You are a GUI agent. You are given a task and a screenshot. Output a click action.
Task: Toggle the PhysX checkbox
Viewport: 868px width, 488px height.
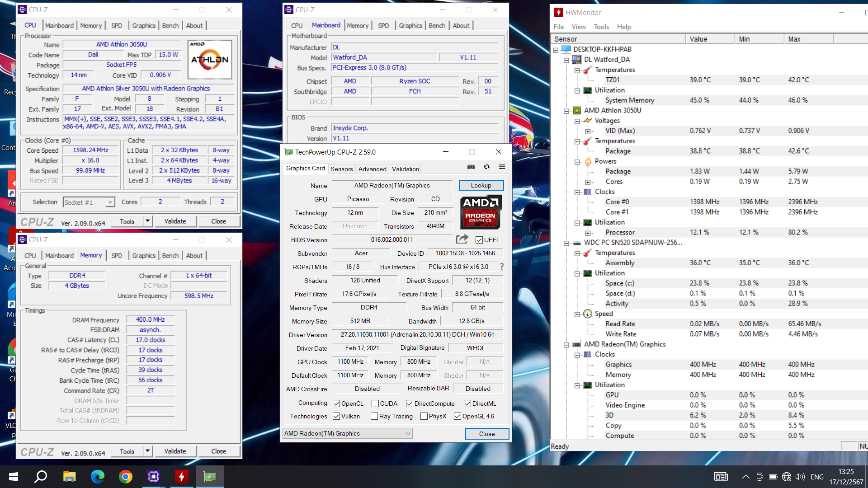424,416
